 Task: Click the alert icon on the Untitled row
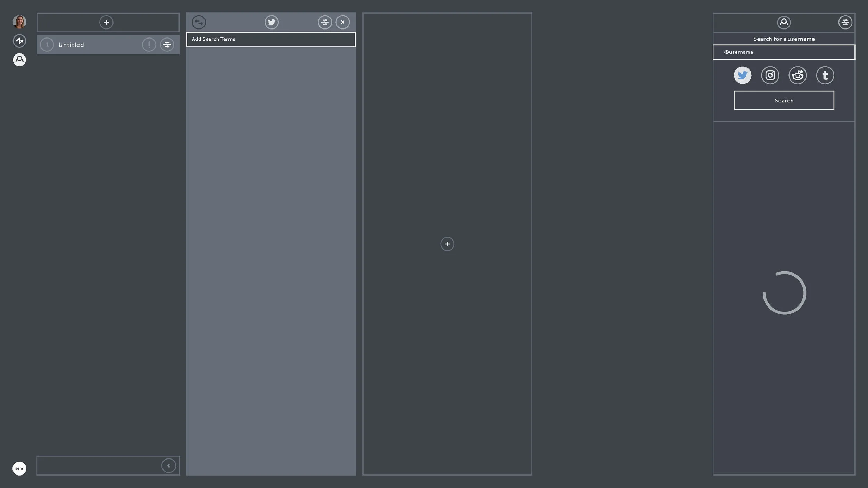pyautogui.click(x=149, y=44)
